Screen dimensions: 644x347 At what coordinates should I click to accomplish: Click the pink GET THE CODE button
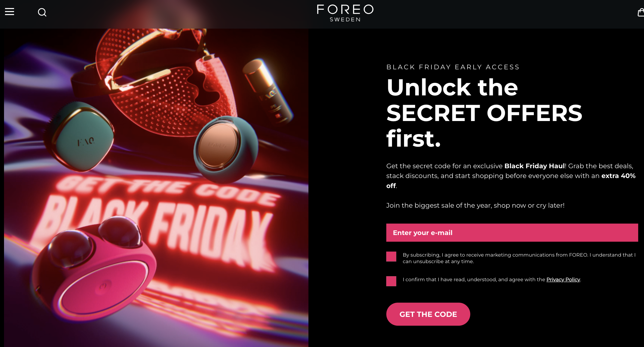[x=428, y=314]
